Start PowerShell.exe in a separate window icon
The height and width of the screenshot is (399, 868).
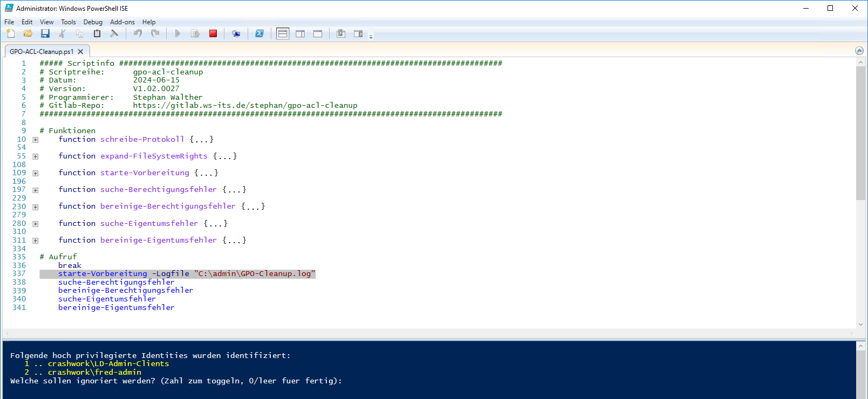coord(259,33)
